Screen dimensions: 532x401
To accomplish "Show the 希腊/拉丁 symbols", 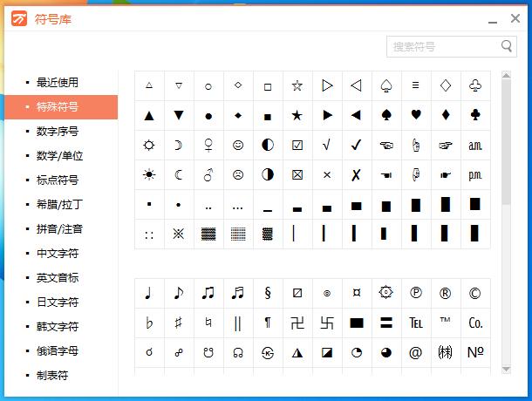I will 59,205.
